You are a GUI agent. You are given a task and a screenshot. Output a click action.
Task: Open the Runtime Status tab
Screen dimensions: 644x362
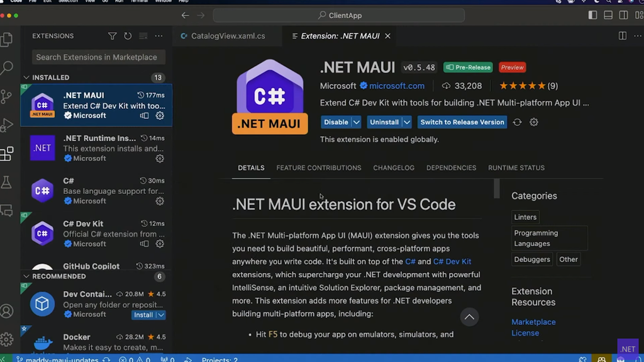pyautogui.click(x=516, y=168)
